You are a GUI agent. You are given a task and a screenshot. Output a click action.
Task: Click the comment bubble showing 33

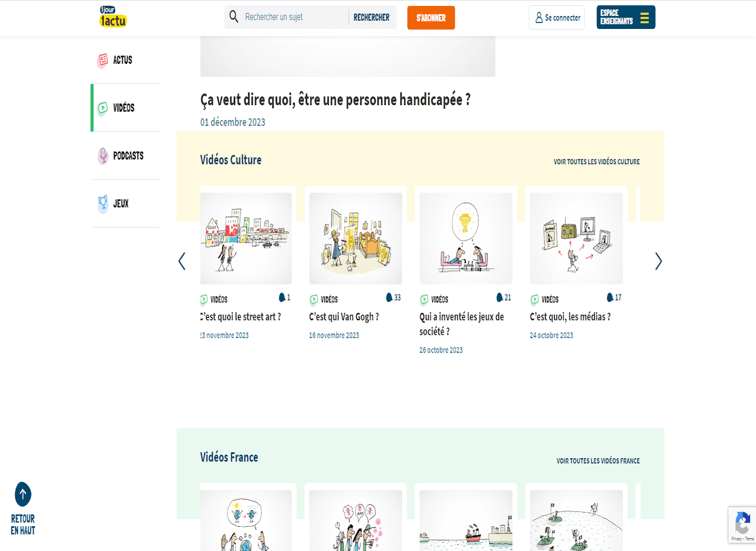pos(389,298)
